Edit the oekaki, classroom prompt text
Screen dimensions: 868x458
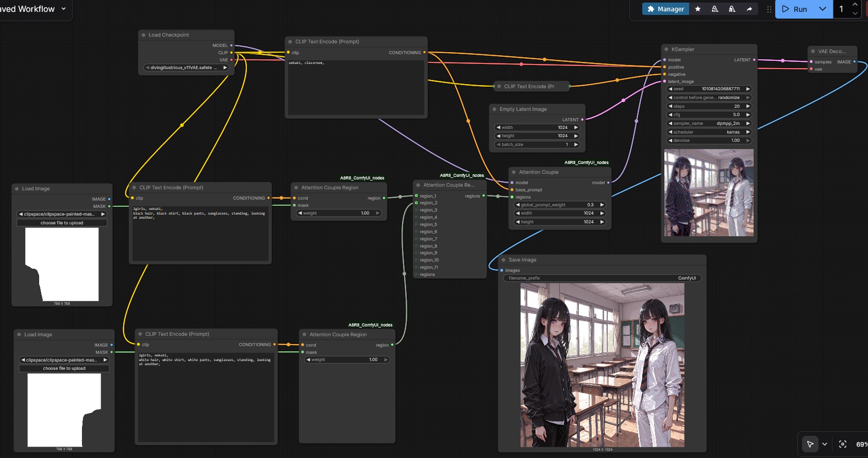tap(355, 87)
